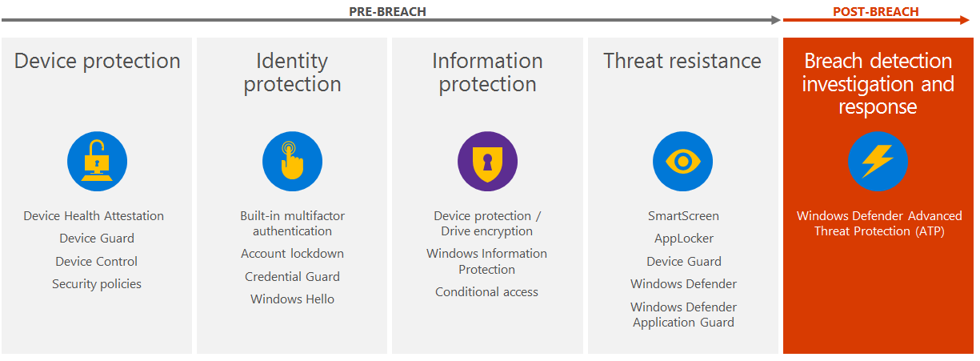Select the POST-BREACH header label

point(875,12)
